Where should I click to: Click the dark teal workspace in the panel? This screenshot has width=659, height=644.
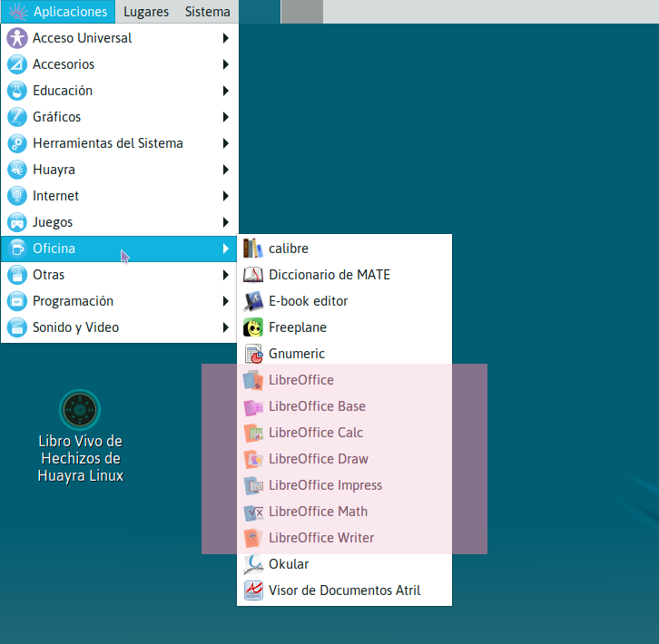(x=260, y=12)
